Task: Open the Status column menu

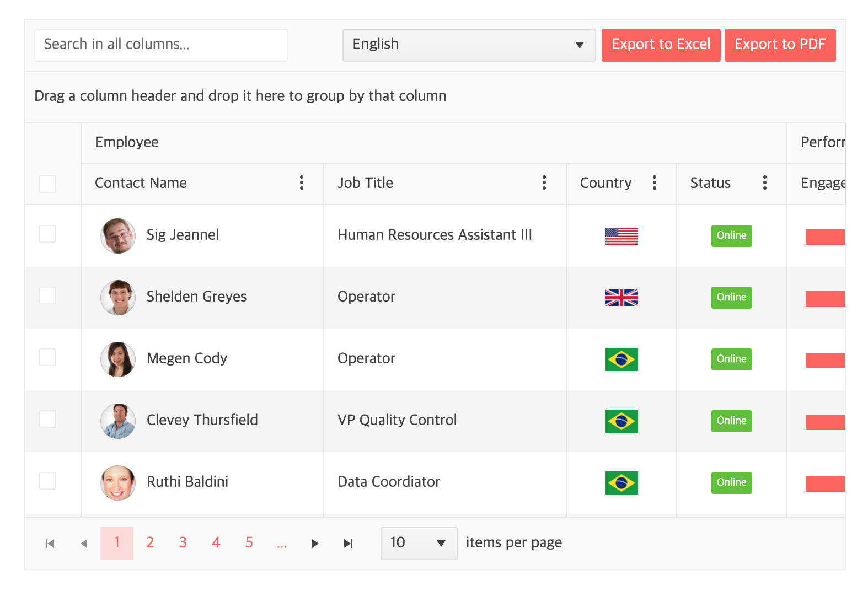Action: click(x=764, y=183)
